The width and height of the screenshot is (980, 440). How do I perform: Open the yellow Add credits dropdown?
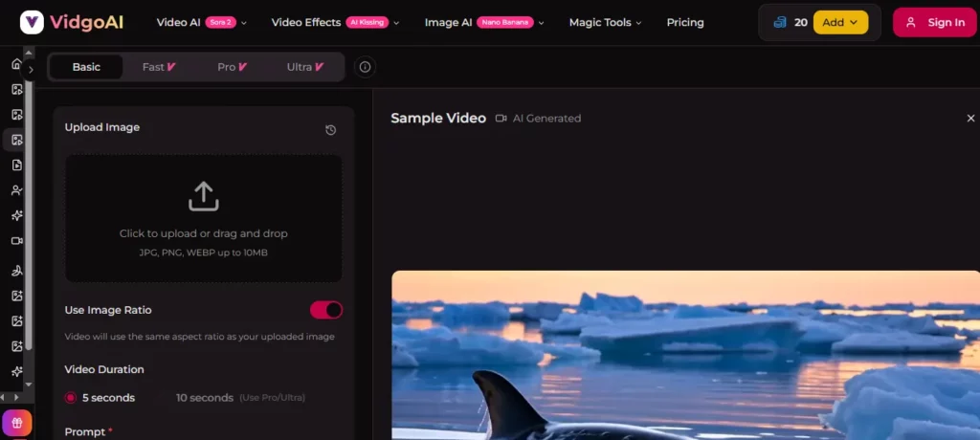click(x=840, y=23)
